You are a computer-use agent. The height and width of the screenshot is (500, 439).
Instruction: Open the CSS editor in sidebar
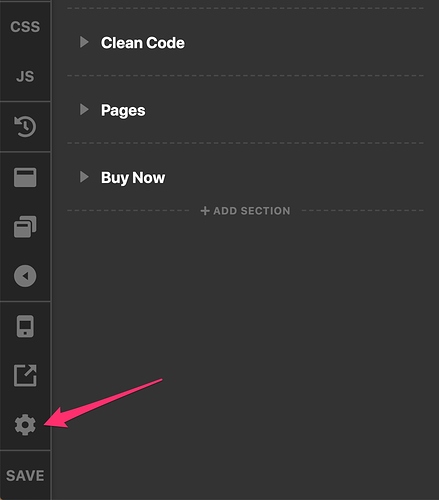coord(25,27)
